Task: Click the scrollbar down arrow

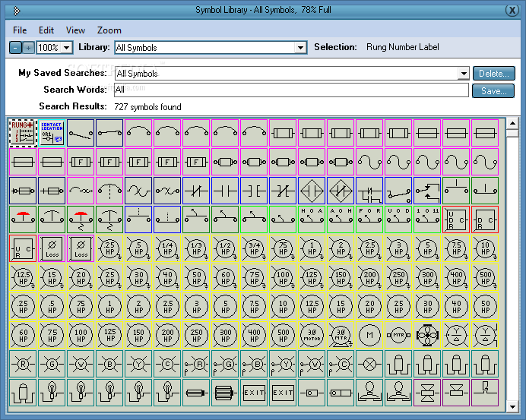Action: tap(512, 407)
